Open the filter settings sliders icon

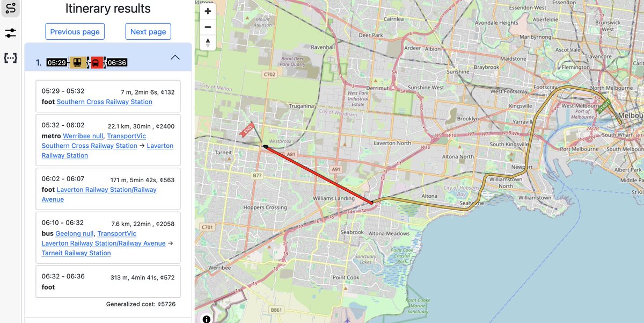point(10,33)
